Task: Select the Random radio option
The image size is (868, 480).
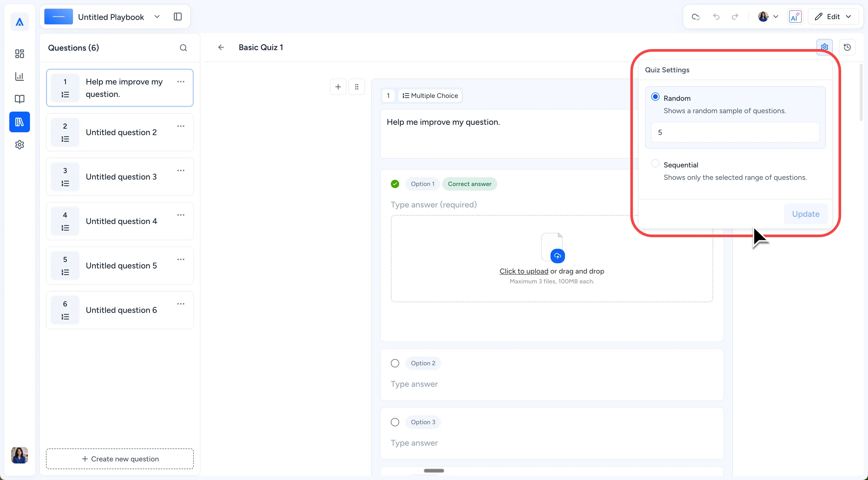Action: pos(655,97)
